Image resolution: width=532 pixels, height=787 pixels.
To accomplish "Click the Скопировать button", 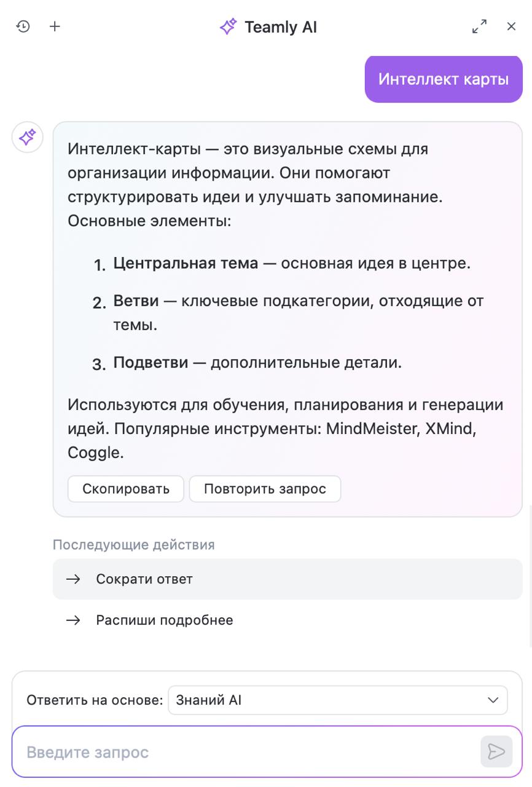I will (125, 488).
